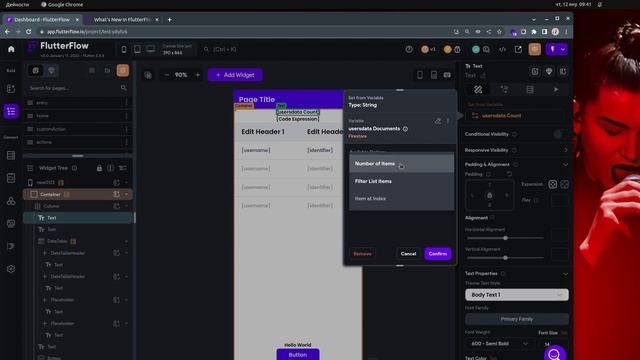Open project in new window icon
The width and height of the screenshot is (640, 360).
518,49
